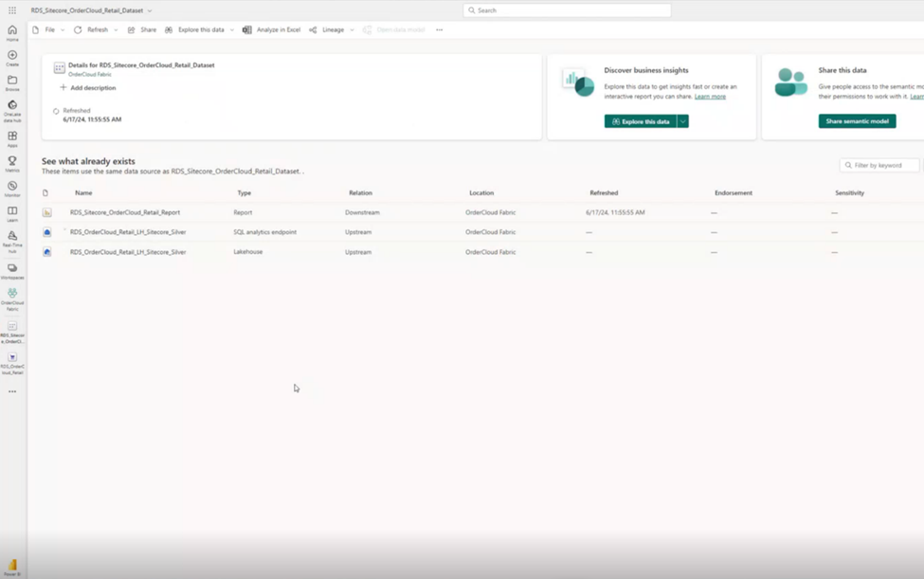Click the file-type column header icon

click(x=45, y=193)
